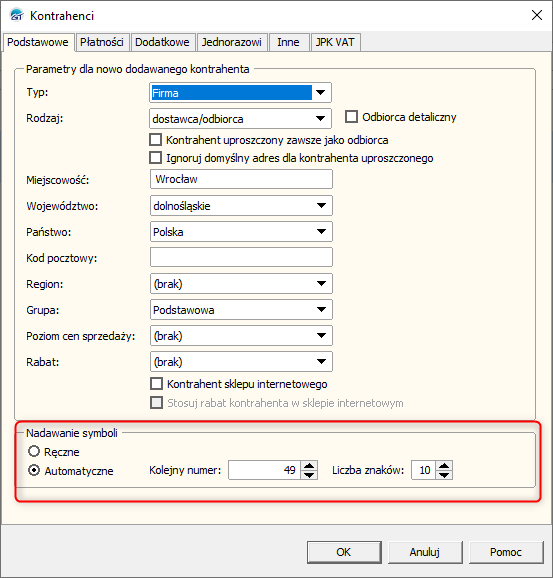The width and height of the screenshot is (553, 578).
Task: Expand the Województwo dropdown dolnośląskie
Action: click(241, 206)
